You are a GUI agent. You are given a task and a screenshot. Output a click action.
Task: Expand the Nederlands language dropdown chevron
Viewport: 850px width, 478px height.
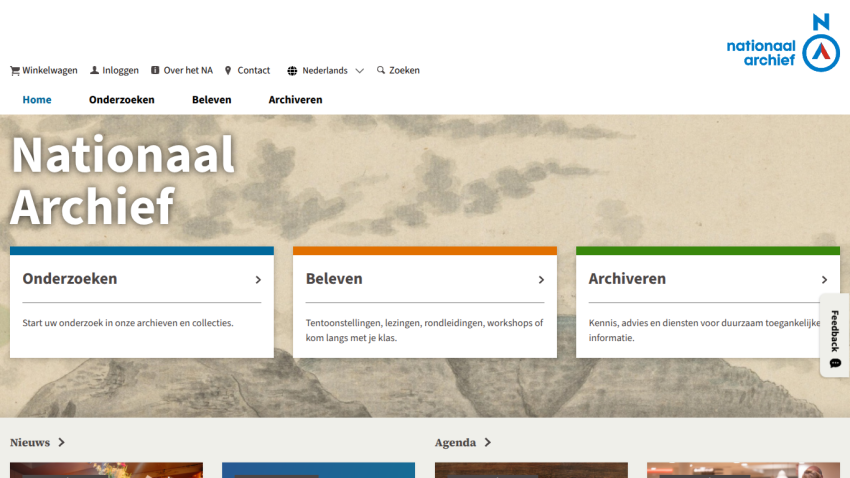click(359, 70)
